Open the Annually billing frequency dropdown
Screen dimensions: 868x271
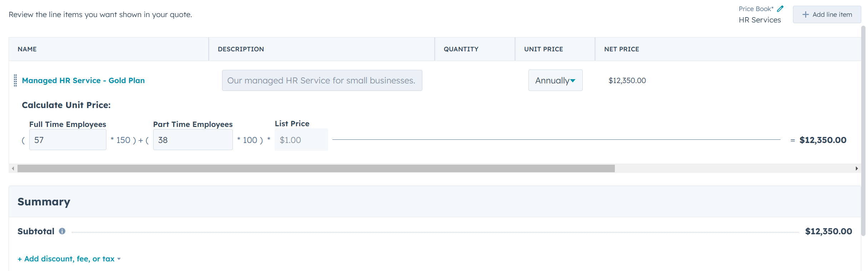pos(555,80)
